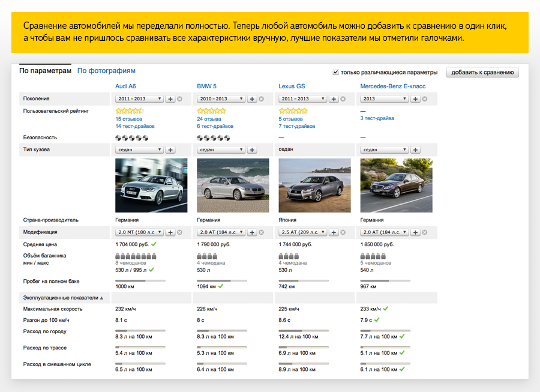The height and width of the screenshot is (392, 540).
Task: Open the BMW 5 model link
Action: click(206, 86)
